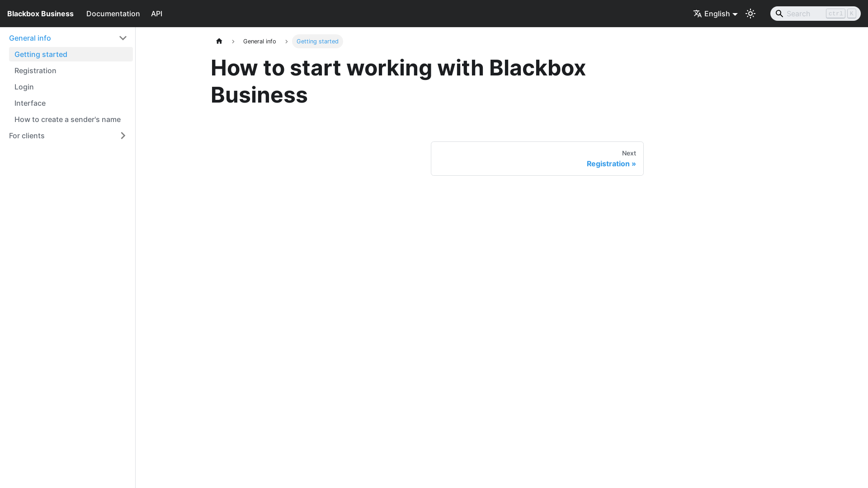Click General info breadcrumb
Image resolution: width=868 pixels, height=488 pixels.
pyautogui.click(x=259, y=41)
